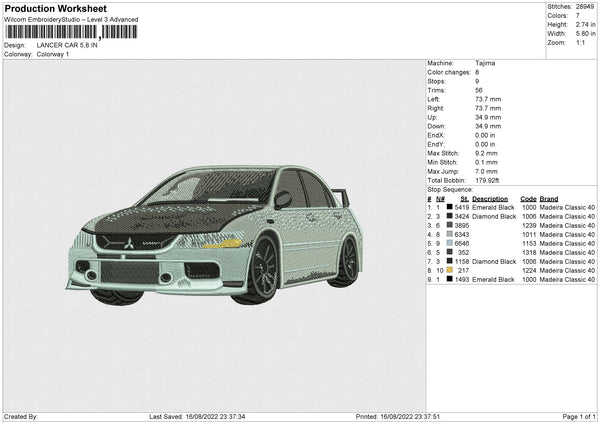This screenshot has height=424, width=600.
Task: Click the barcode under the worksheet title
Action: tap(71, 32)
